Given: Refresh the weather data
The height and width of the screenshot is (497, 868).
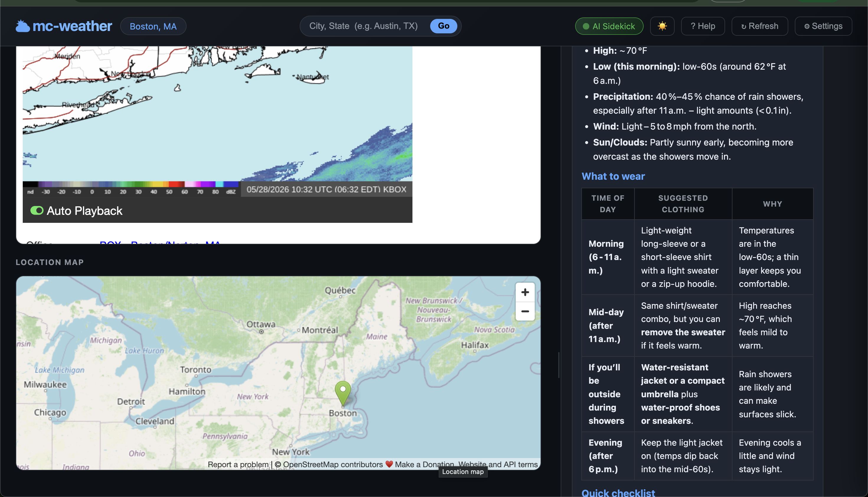Looking at the screenshot, I should click(760, 26).
